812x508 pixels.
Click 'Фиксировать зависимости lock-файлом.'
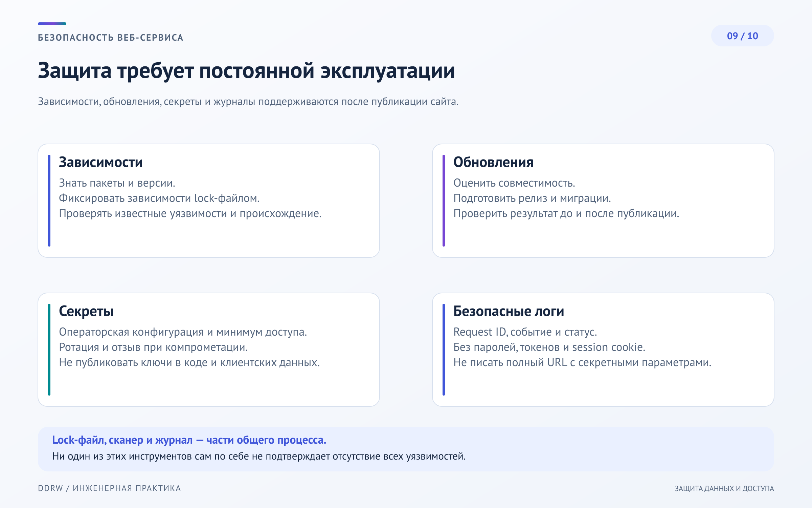pyautogui.click(x=159, y=198)
